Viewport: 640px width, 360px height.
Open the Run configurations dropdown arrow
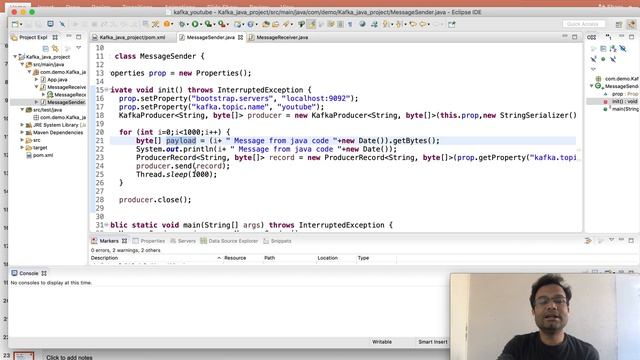(201, 24)
